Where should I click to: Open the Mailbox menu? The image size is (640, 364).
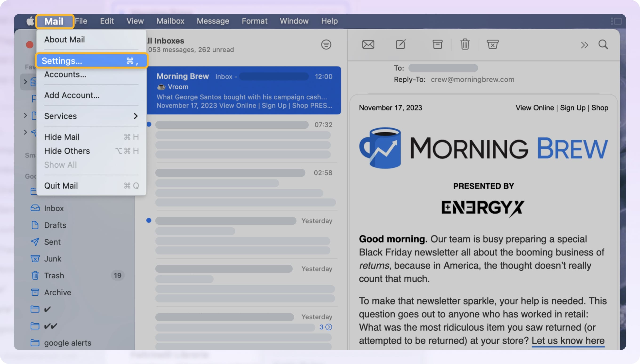(170, 21)
